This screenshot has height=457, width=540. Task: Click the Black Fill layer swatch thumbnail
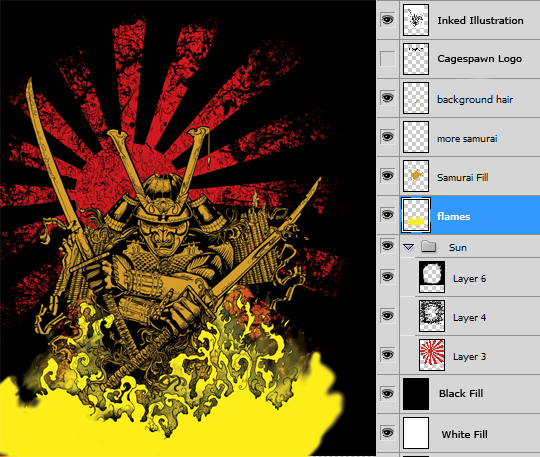pyautogui.click(x=416, y=394)
